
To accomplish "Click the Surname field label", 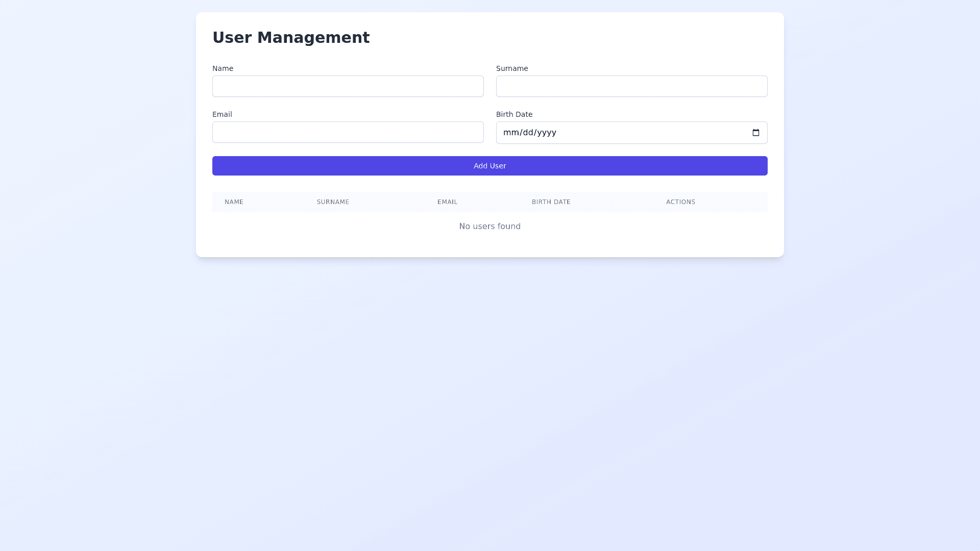I will click(x=512, y=68).
